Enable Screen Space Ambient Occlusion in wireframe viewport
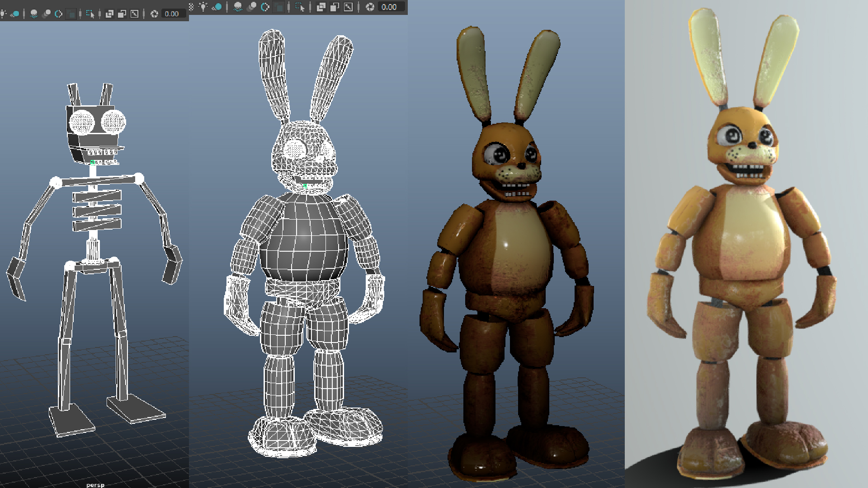Viewport: 868px width, 488px height. [x=238, y=7]
